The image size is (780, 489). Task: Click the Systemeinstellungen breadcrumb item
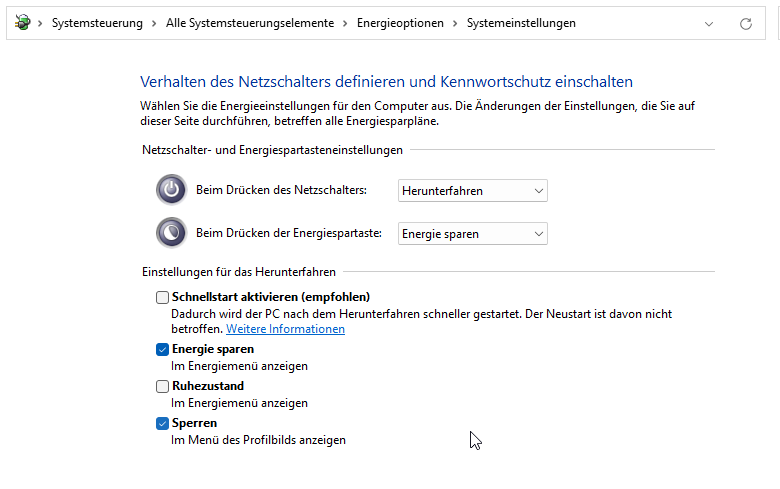point(521,23)
